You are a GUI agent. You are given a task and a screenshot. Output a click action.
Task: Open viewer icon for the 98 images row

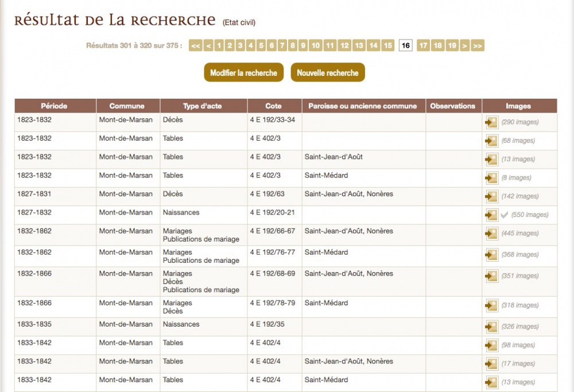tap(491, 346)
